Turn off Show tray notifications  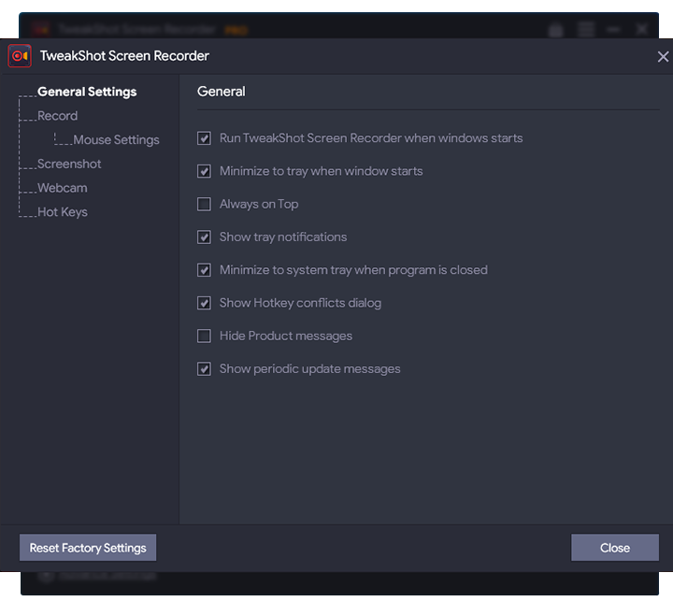[x=204, y=237]
